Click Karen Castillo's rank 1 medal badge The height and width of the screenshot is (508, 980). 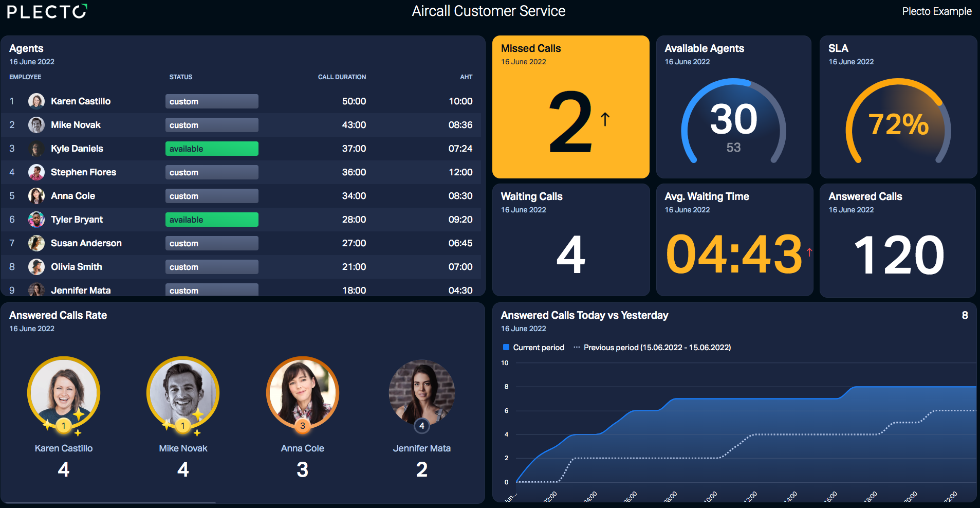click(x=63, y=426)
